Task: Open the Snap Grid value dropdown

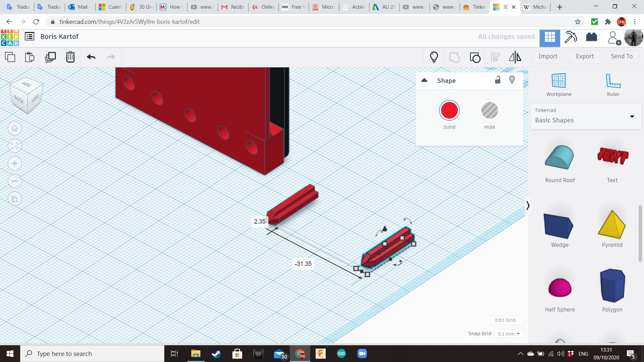Action: click(x=508, y=334)
